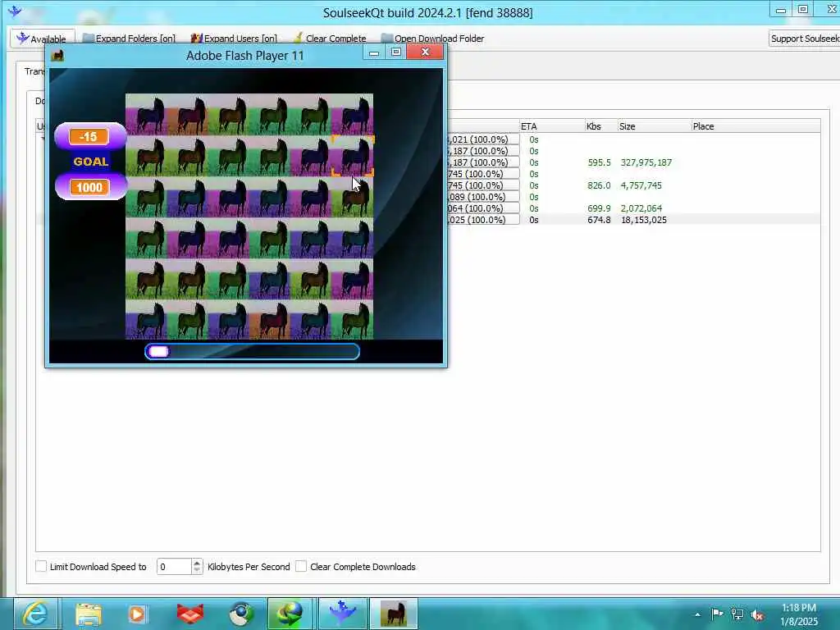
Task: Click the size value 327,975,187
Action: (646, 162)
